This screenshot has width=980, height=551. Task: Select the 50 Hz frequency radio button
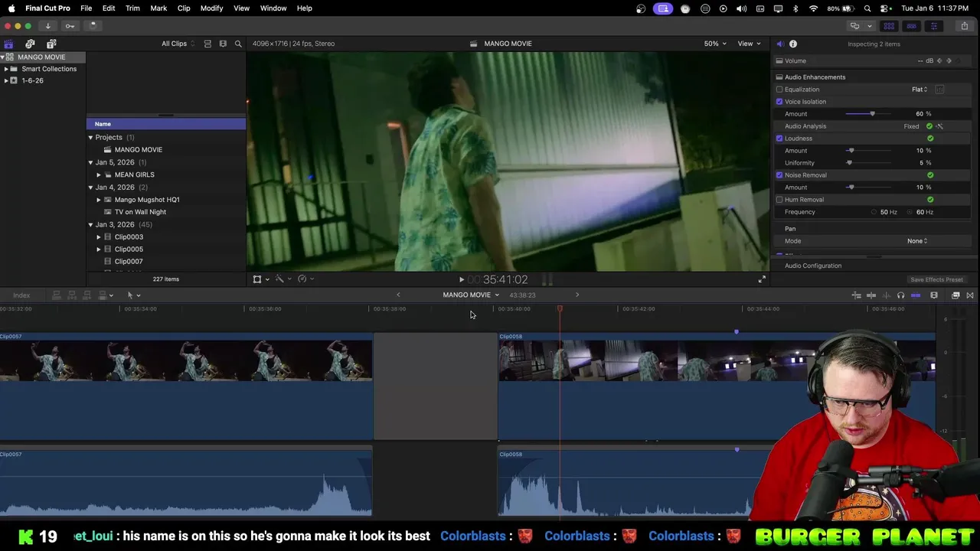[874, 212]
